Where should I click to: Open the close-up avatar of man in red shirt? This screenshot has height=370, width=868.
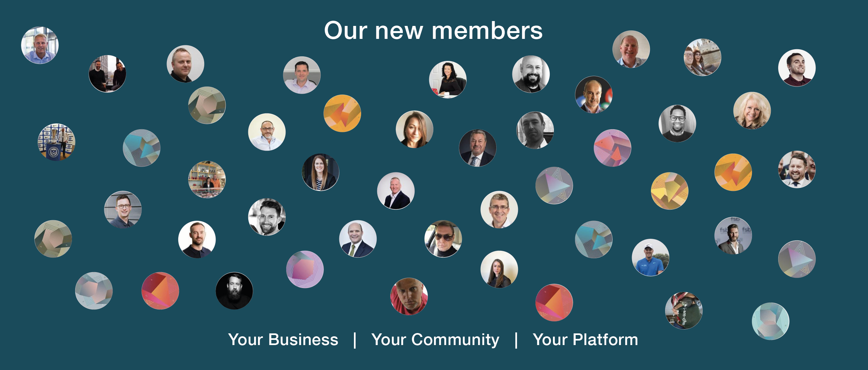(409, 296)
